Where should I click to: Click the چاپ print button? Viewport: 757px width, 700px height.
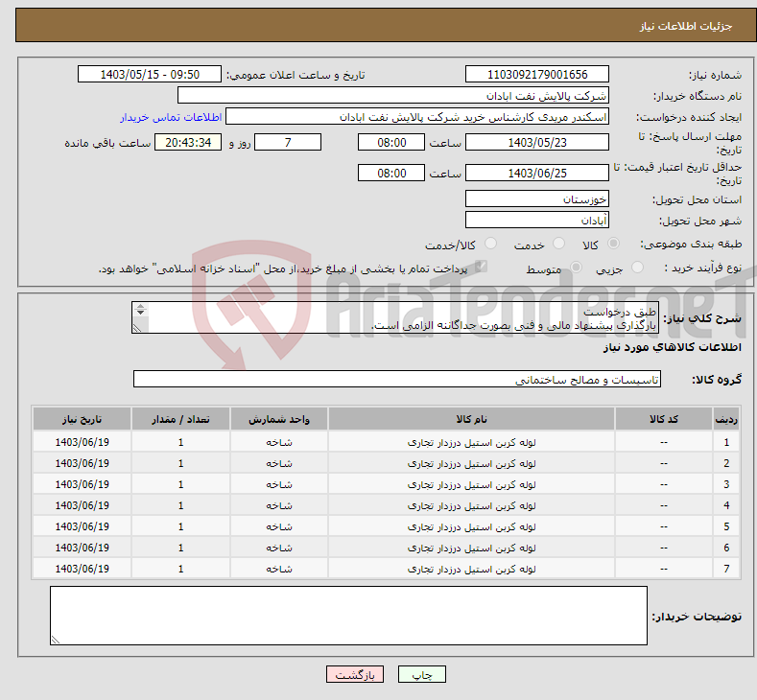[421, 674]
